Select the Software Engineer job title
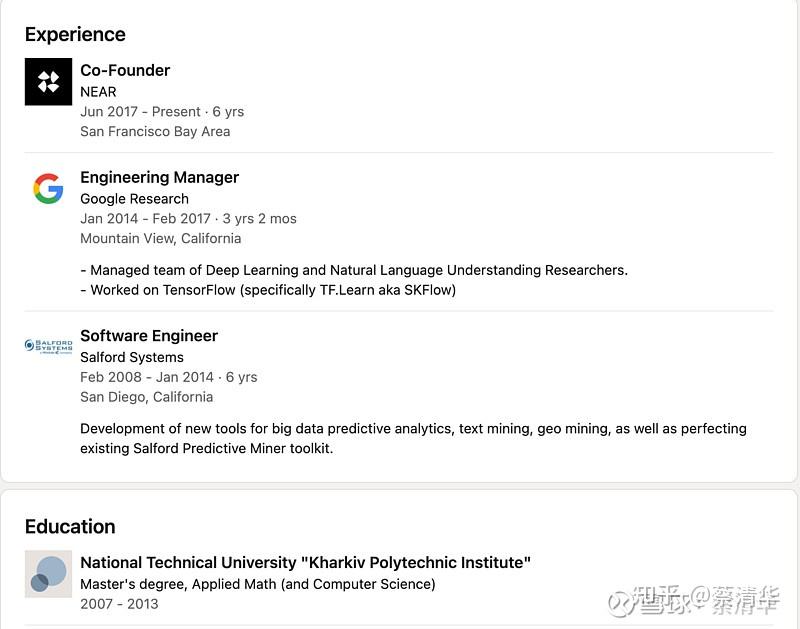Viewport: 800px width, 629px height. coord(149,336)
